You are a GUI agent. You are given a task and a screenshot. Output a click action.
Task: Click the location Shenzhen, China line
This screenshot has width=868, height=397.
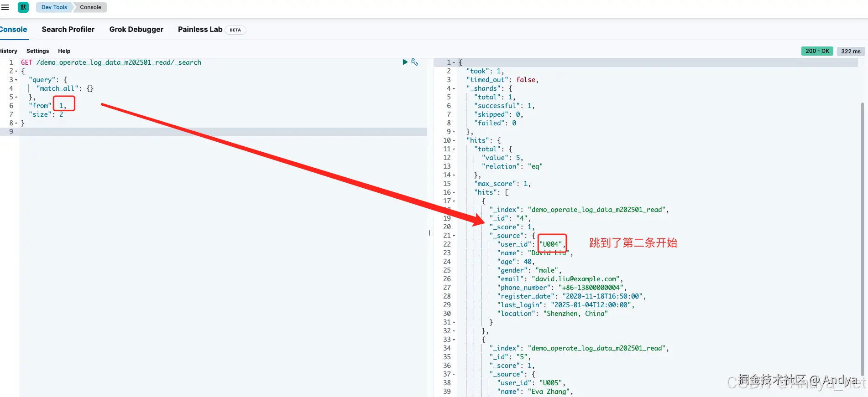(552, 314)
